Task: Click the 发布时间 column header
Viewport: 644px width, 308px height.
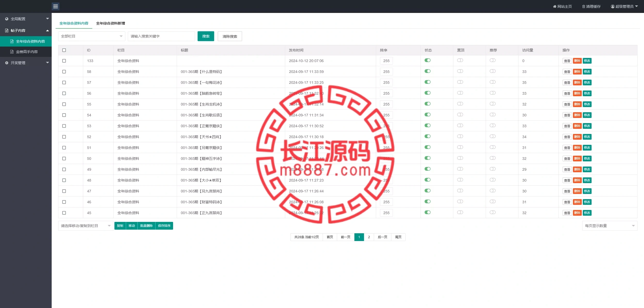Action: click(x=296, y=50)
